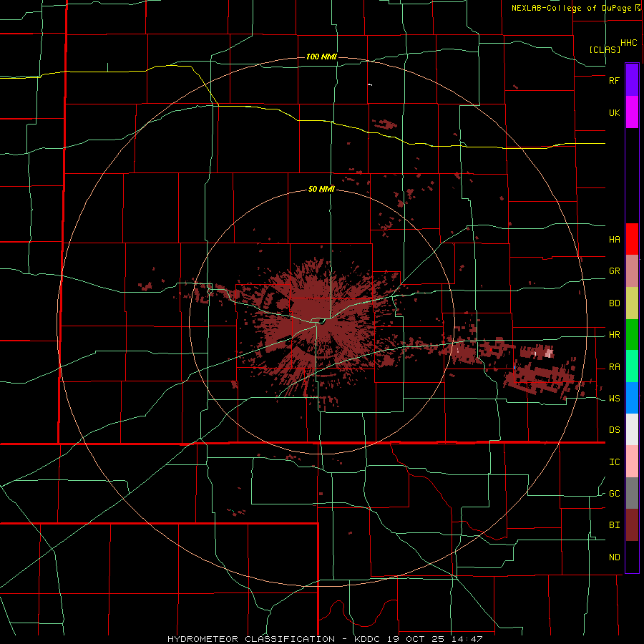The height and width of the screenshot is (644, 644).
Task: Select the red HA legend swatch
Action: tap(632, 239)
